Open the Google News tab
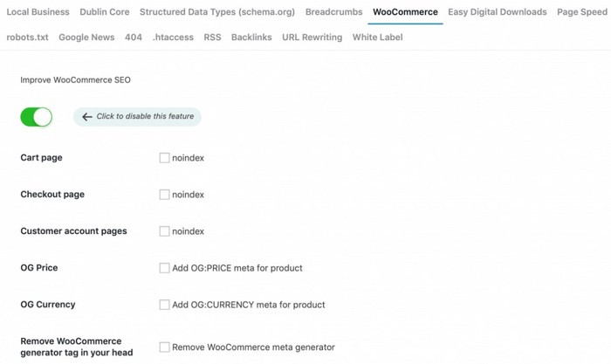Image resolution: width=611 pixels, height=364 pixels. click(x=86, y=38)
